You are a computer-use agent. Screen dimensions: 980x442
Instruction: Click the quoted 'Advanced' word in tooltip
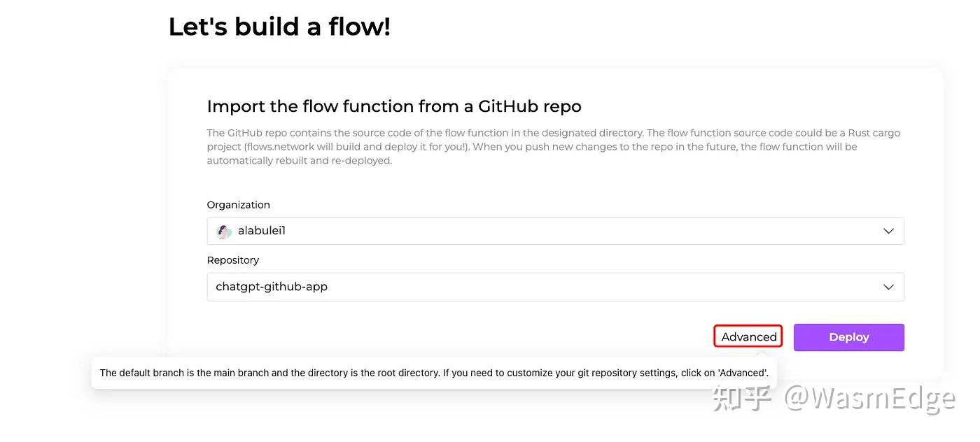[743, 373]
